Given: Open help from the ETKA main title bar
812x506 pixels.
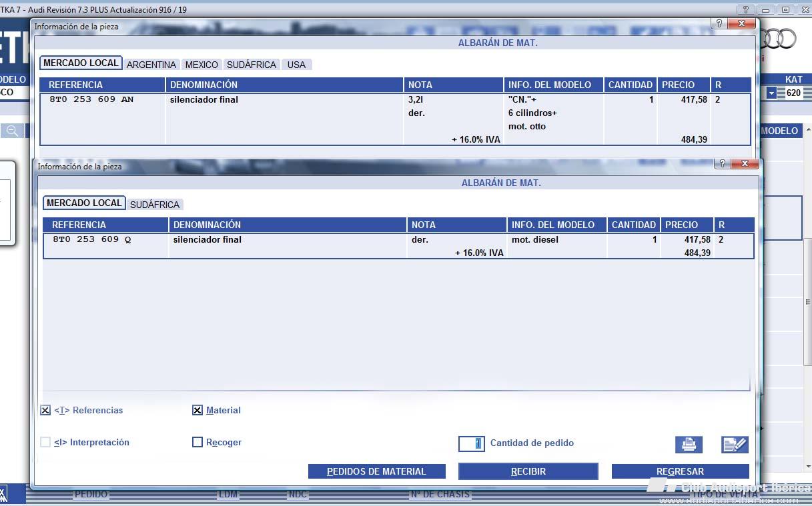Looking at the screenshot, I should coord(746,9).
